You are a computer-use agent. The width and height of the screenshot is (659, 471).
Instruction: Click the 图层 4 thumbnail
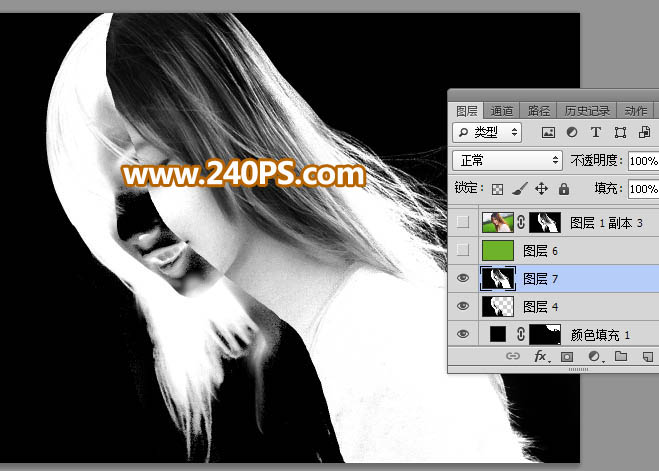tap(498, 306)
